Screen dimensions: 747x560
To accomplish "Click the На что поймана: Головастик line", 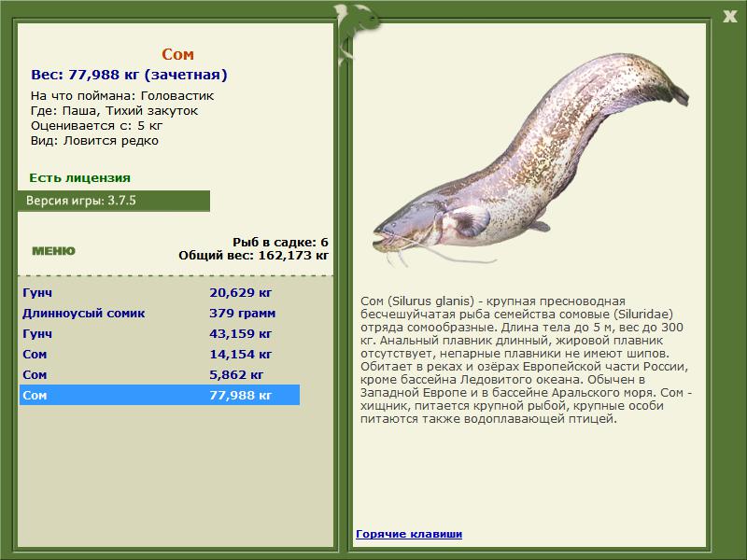I will (122, 96).
